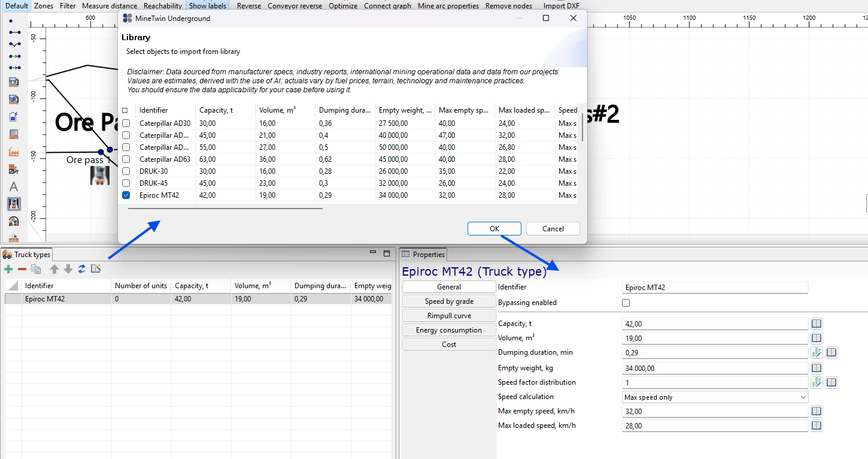Open the Cost section
This screenshot has height=459, width=868.
click(x=449, y=345)
